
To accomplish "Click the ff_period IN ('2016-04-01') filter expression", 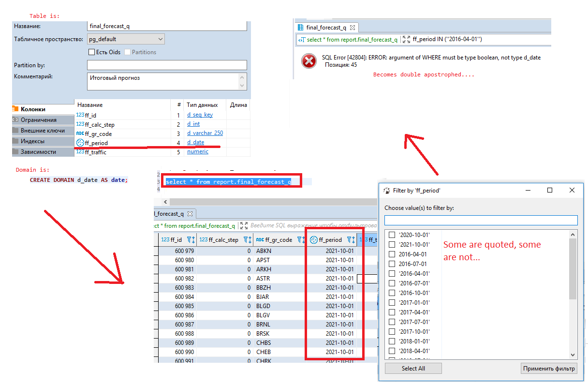I will pyautogui.click(x=447, y=39).
